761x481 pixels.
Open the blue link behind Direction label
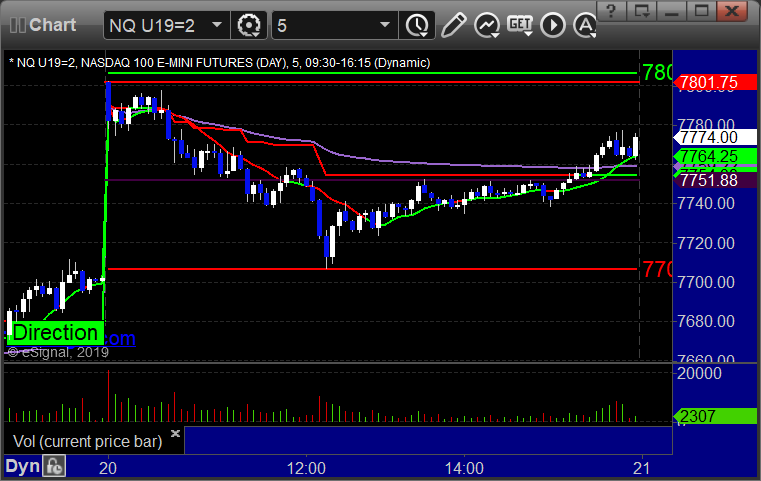click(x=120, y=338)
